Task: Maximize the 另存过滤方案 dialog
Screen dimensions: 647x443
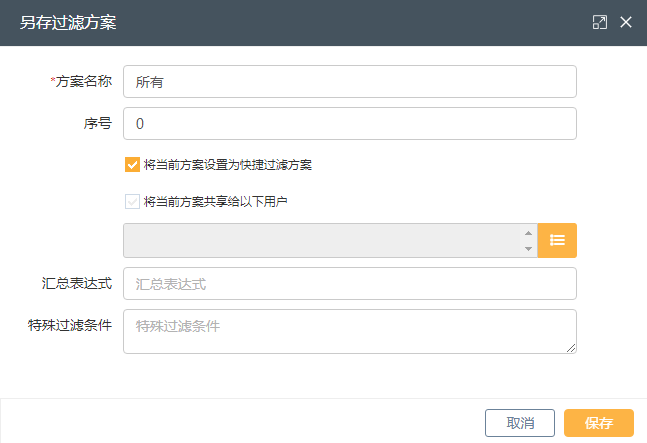Action: pos(600,22)
